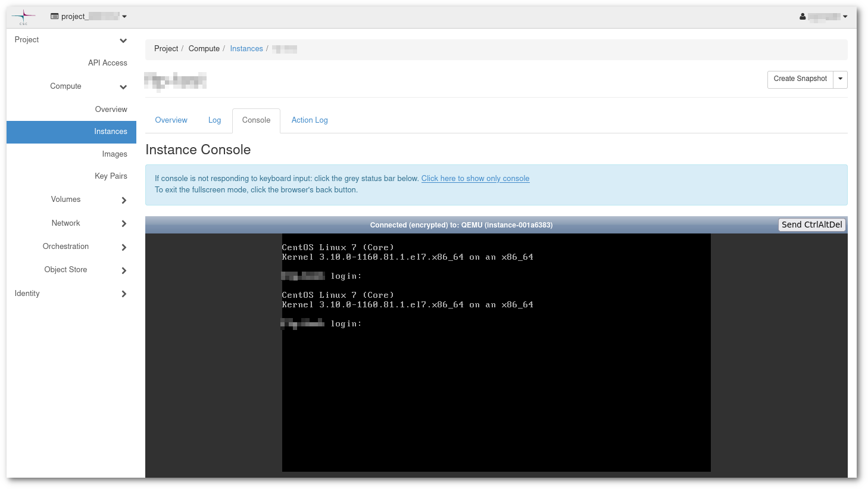This screenshot has height=489, width=868.
Task: Click the Create Snapshot button
Action: [x=800, y=79]
